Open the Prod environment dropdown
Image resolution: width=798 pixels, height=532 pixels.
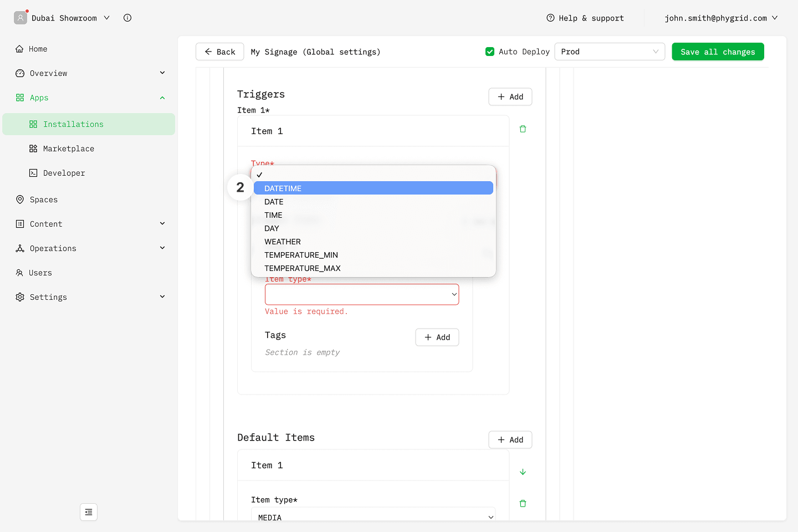pos(609,52)
